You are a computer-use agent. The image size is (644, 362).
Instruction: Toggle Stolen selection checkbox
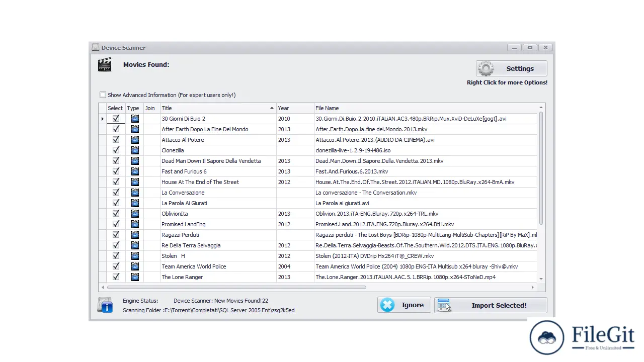tap(116, 256)
